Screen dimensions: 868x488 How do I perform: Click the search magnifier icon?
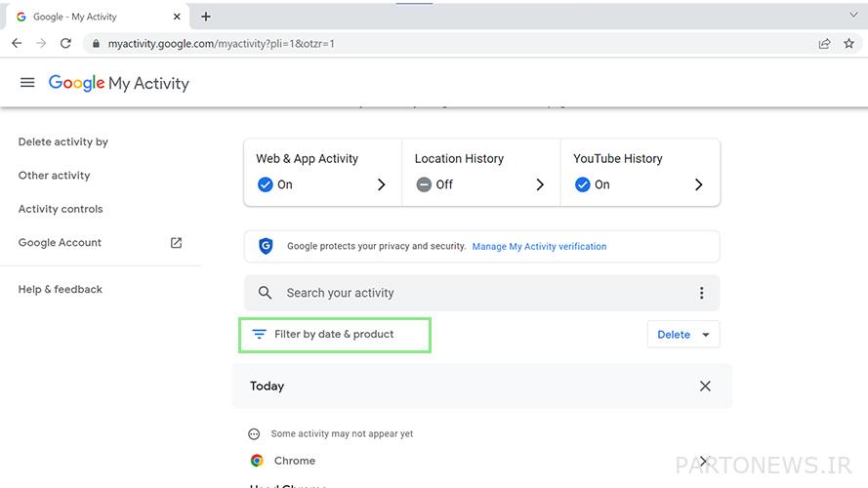(x=266, y=293)
